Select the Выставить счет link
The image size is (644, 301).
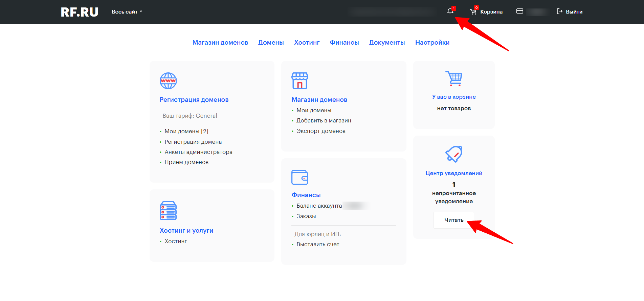pos(317,244)
